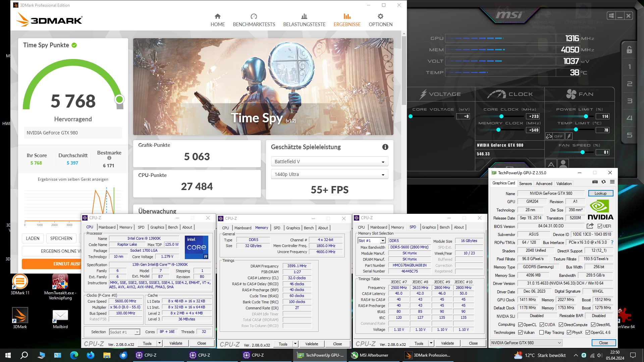Open Bench tab in CPU-Z SPD window
This screenshot has width=644, height=362.
[x=444, y=227]
